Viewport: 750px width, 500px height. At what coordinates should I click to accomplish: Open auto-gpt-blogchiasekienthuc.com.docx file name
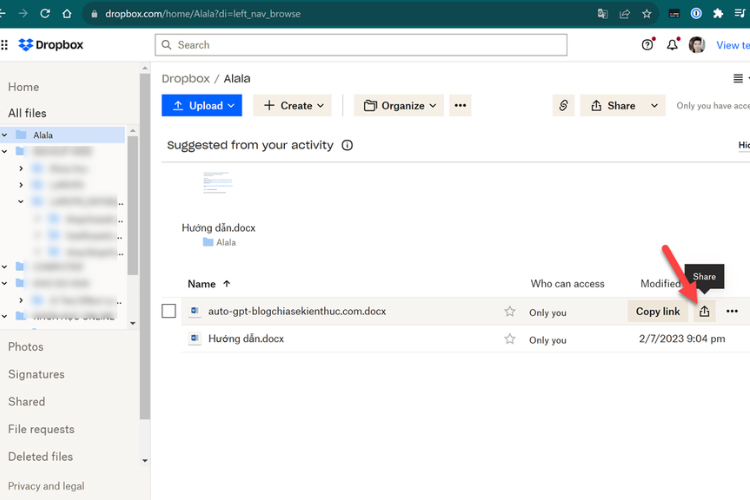point(297,311)
